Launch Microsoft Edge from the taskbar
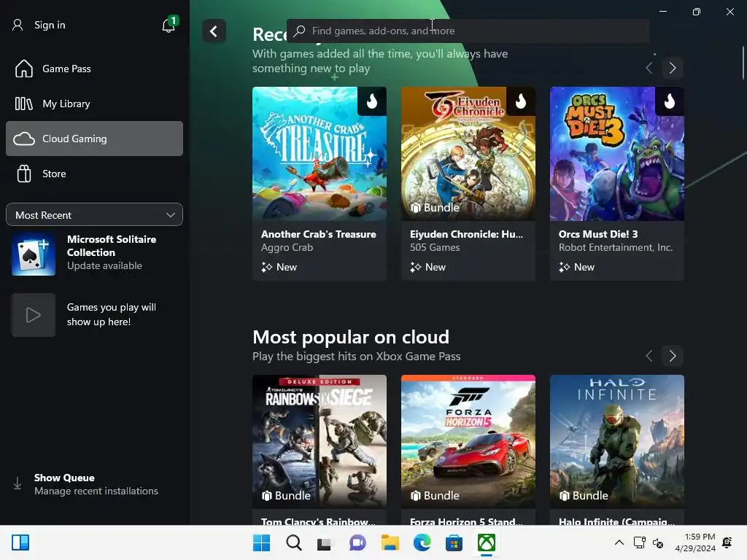The image size is (747, 560). (x=422, y=542)
